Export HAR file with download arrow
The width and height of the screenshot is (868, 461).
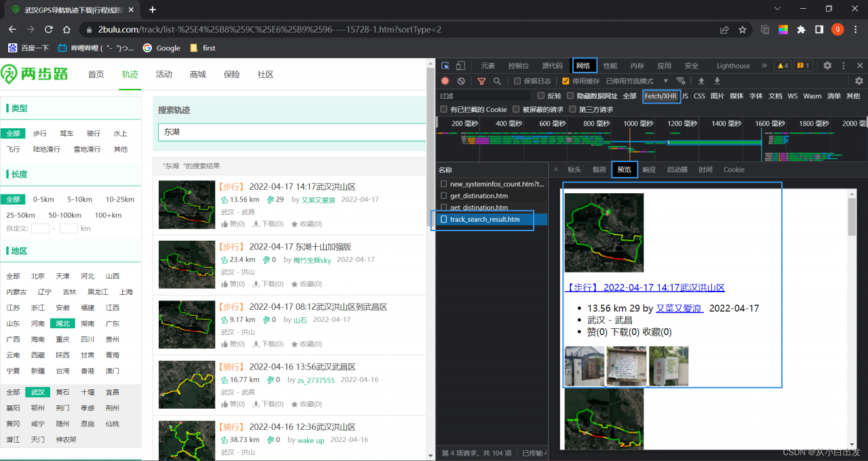point(717,81)
